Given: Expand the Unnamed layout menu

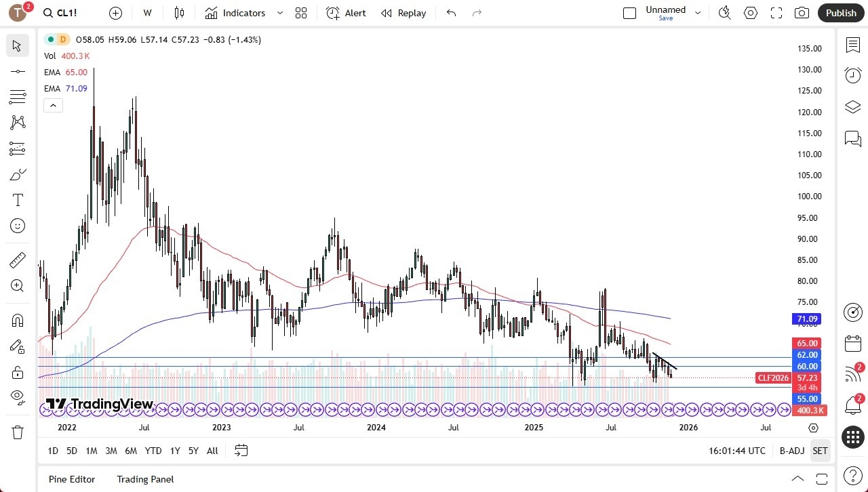Looking at the screenshot, I should click(x=698, y=12).
